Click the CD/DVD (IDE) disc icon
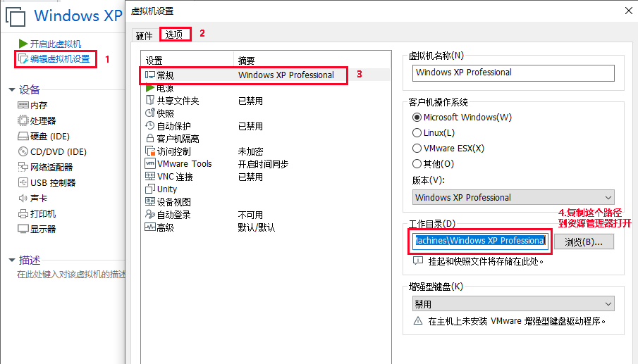638x364 pixels. click(x=23, y=151)
